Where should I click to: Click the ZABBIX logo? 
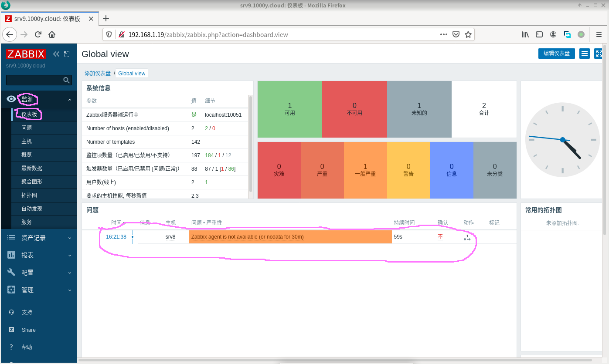26,54
